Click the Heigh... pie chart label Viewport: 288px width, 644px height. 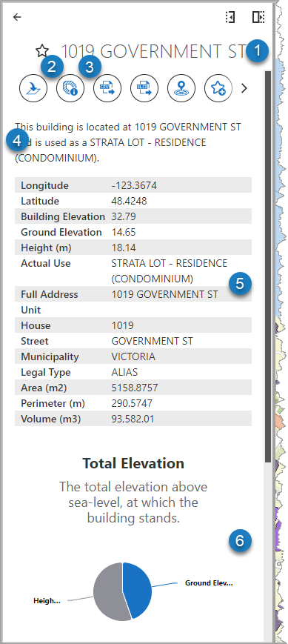click(x=47, y=600)
